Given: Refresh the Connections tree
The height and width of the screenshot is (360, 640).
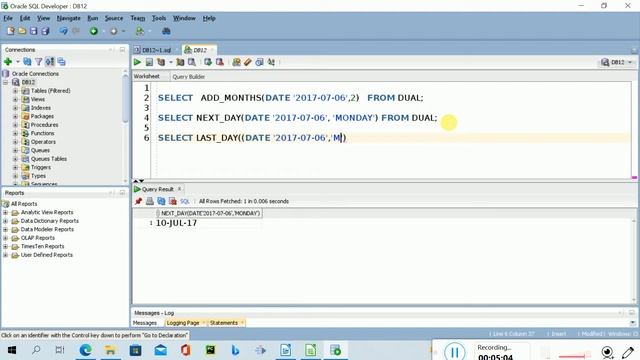Looking at the screenshot, I should [x=27, y=62].
